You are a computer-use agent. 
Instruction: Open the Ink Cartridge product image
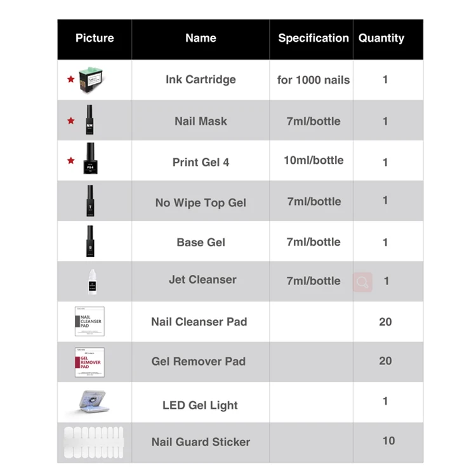coord(89,81)
